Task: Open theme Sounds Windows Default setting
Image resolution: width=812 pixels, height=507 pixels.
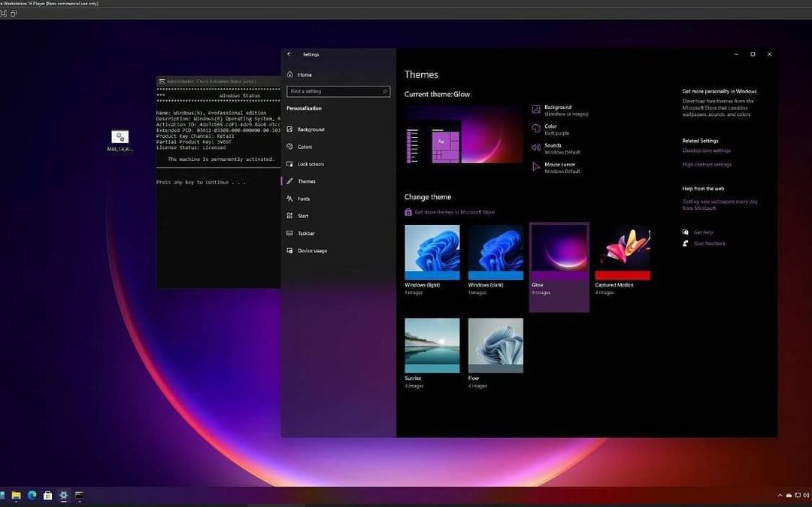Action: coord(556,149)
